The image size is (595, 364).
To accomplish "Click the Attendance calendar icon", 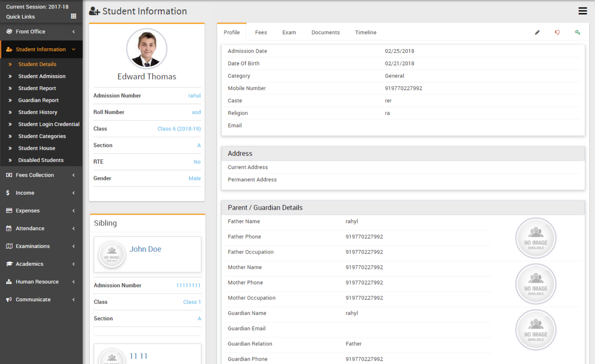I will [x=9, y=228].
